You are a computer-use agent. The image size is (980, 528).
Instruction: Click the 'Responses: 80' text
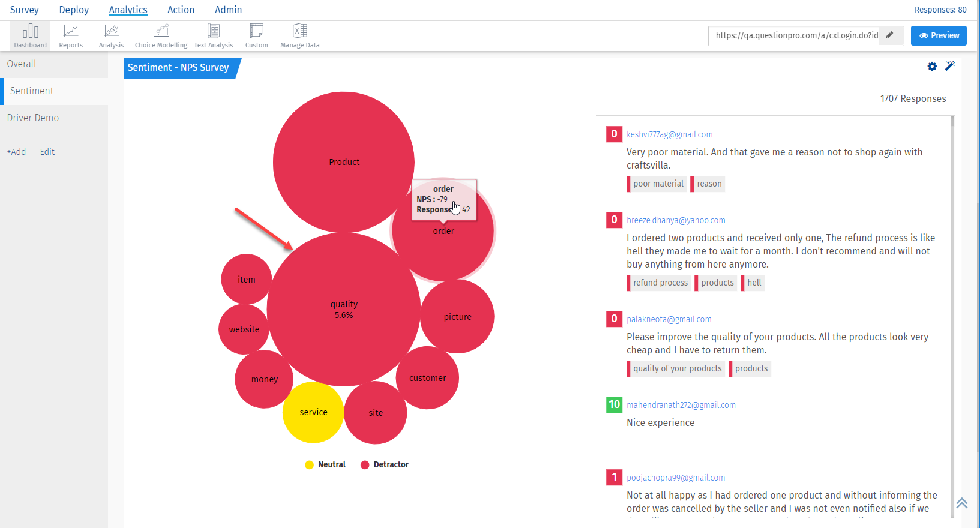pyautogui.click(x=940, y=10)
